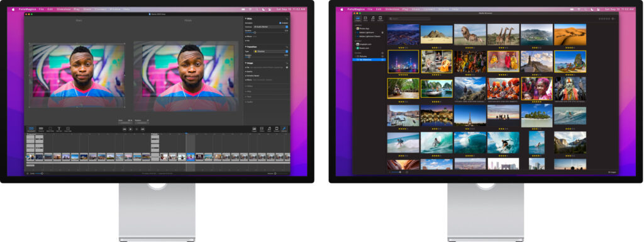Click the Add Text tool icon
This screenshot has width=644, height=242.
coord(58,129)
